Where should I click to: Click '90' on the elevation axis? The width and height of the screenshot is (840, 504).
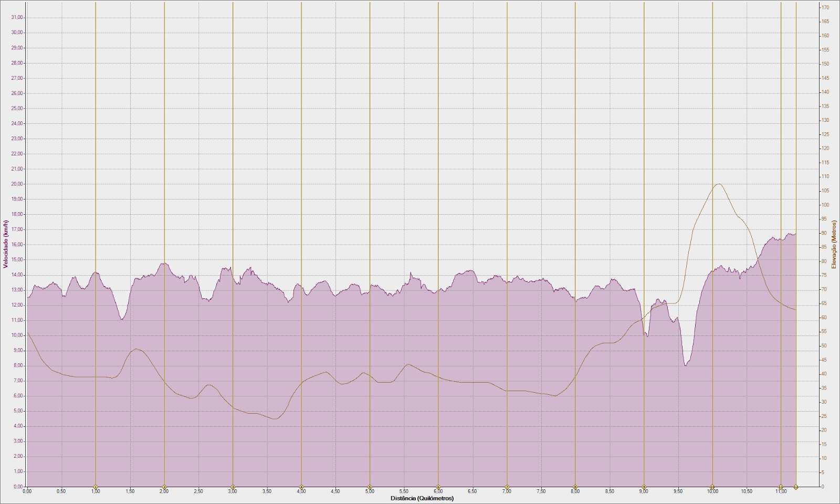coord(824,233)
